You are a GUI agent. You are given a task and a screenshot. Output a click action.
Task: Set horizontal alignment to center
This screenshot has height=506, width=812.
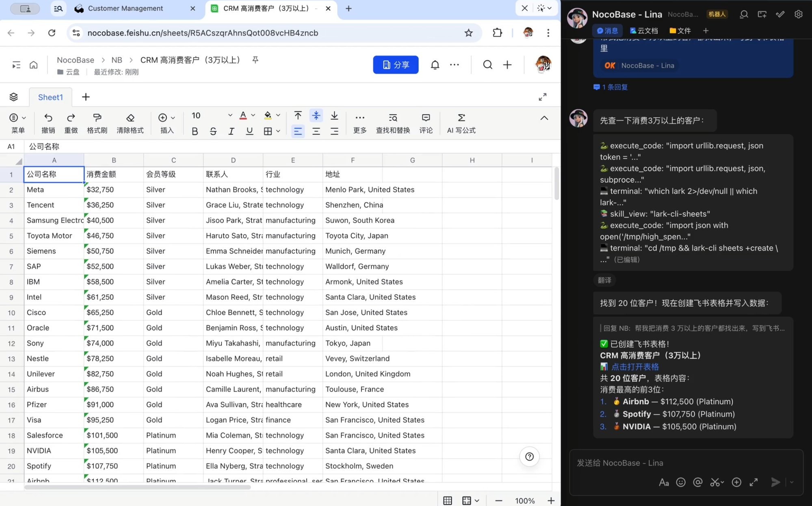point(316,131)
